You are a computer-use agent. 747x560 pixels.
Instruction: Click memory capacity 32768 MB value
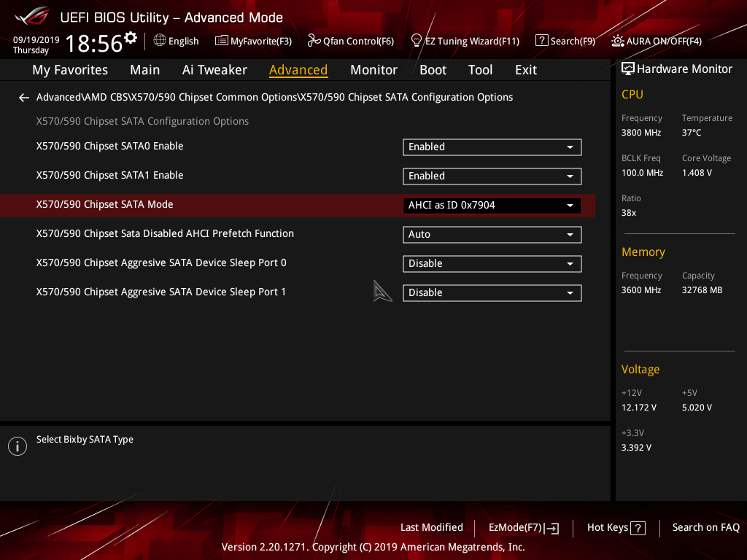click(x=702, y=290)
